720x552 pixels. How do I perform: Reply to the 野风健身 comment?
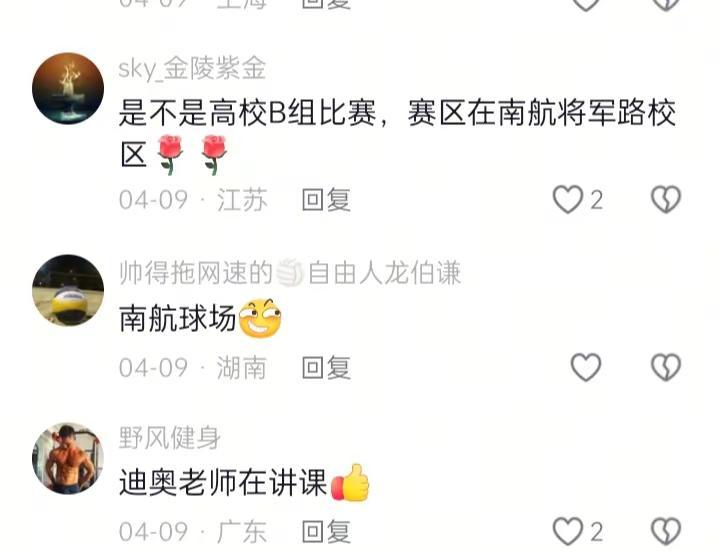[326, 532]
